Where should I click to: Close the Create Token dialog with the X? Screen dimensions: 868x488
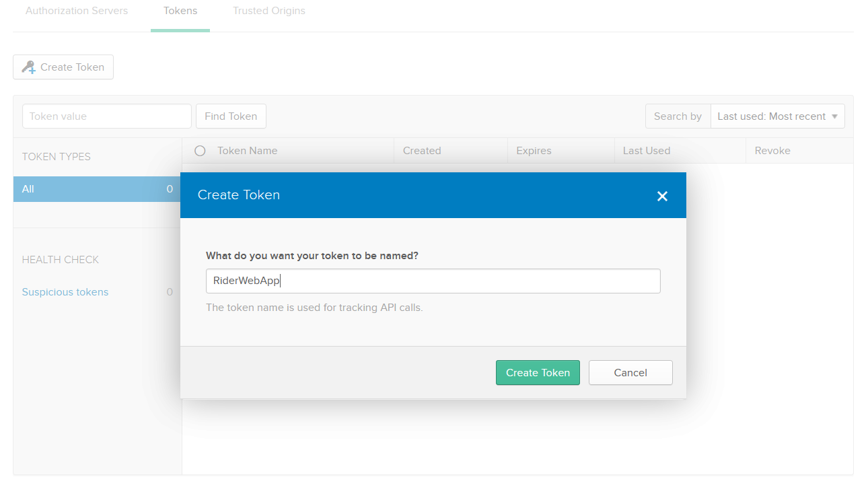pyautogui.click(x=662, y=196)
